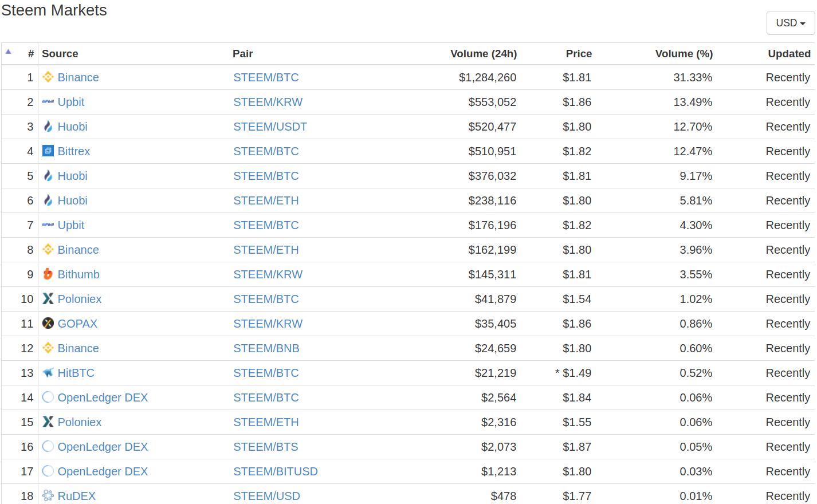Open Poloniex link in row 10
This screenshot has width=817, height=504.
coord(80,299)
